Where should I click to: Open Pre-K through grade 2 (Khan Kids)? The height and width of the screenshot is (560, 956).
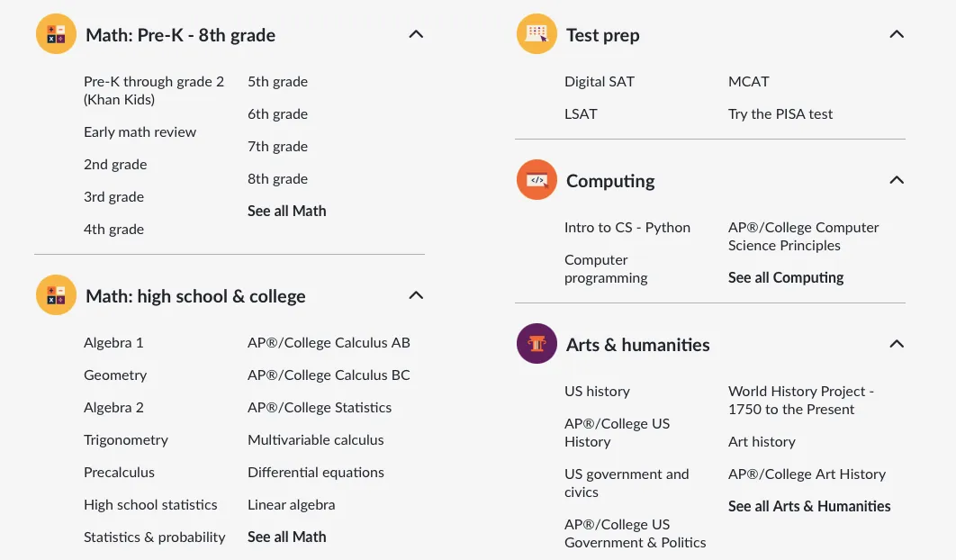(x=153, y=90)
